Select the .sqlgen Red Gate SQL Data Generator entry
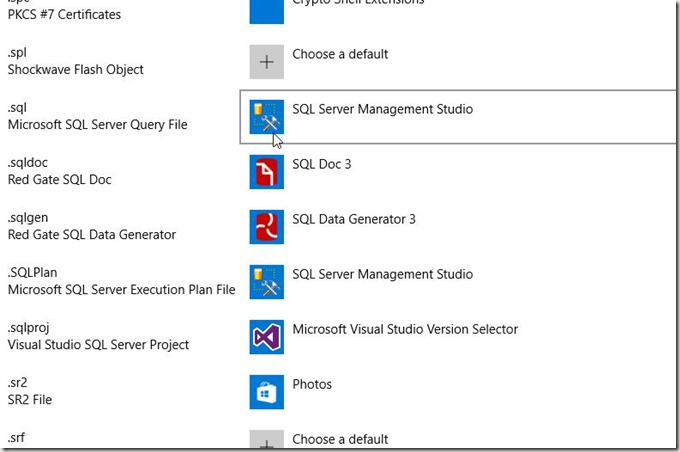The height and width of the screenshot is (452, 680). (x=91, y=226)
